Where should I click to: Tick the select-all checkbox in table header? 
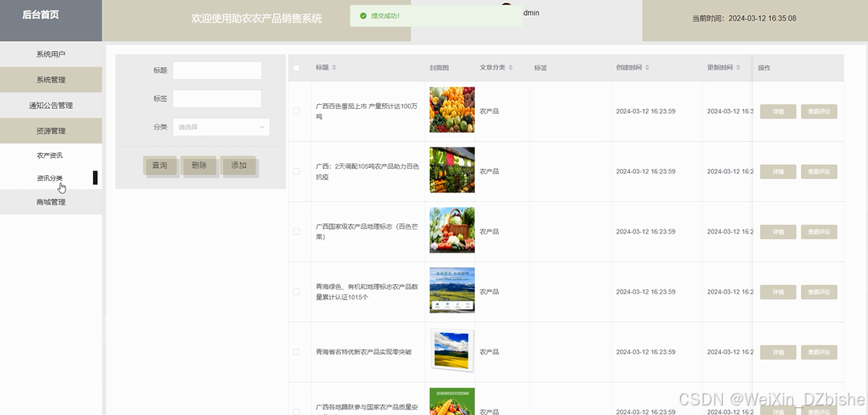(x=296, y=68)
